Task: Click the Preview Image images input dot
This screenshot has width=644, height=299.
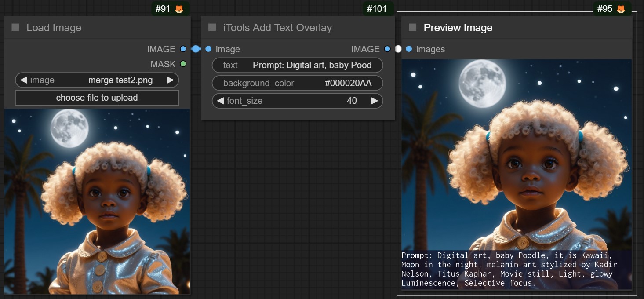Action: pos(409,49)
